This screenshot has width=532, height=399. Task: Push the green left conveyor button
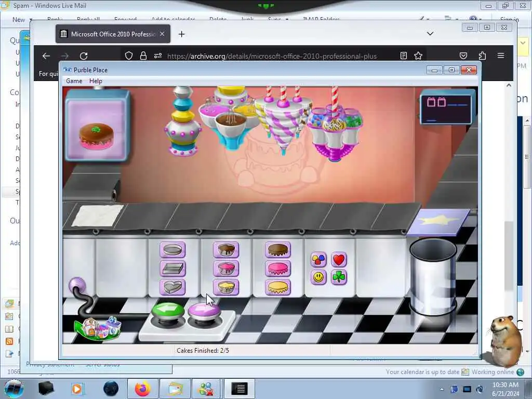(x=168, y=312)
